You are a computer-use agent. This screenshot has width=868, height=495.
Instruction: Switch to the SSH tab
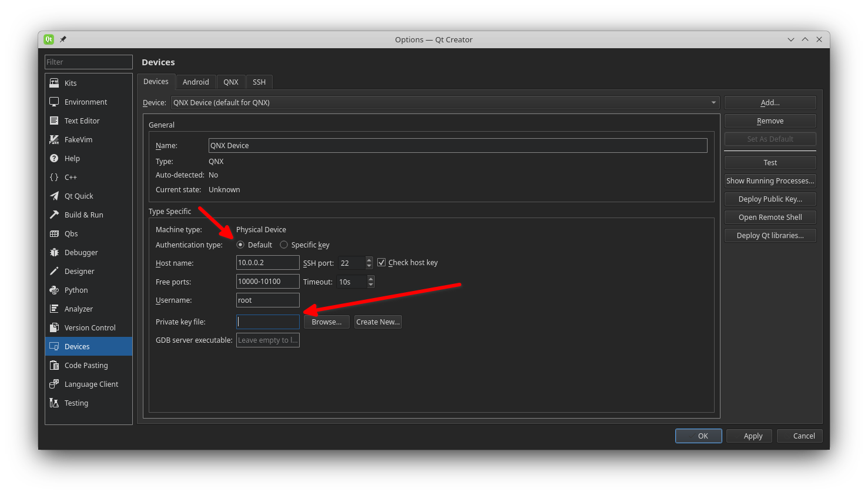[x=259, y=82]
